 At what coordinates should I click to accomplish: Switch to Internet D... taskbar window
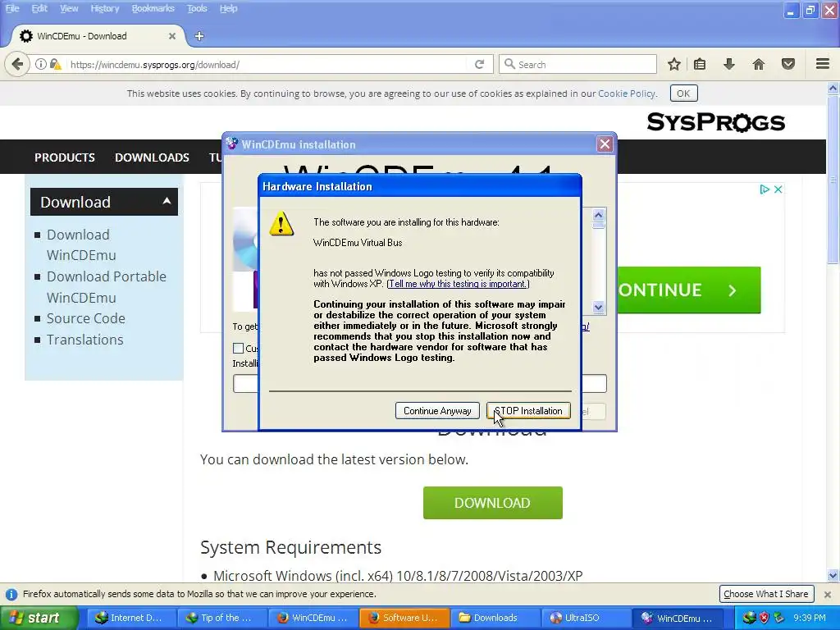click(x=132, y=618)
